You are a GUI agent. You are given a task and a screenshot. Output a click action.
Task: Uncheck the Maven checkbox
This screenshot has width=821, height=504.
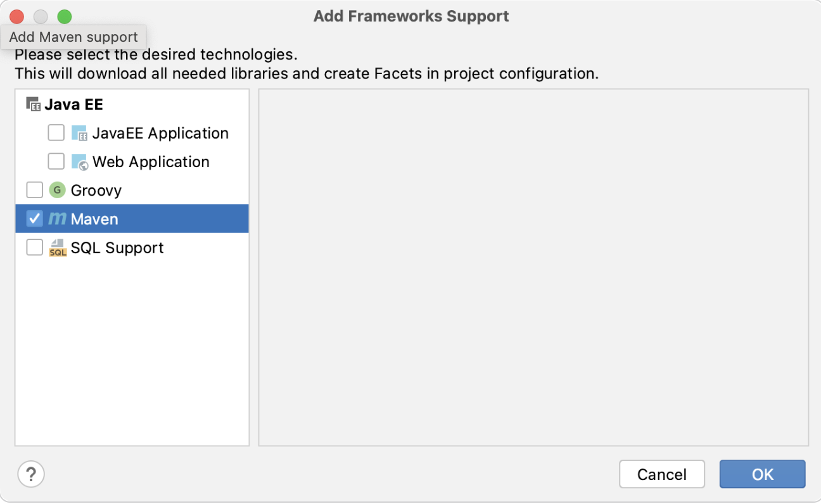pyautogui.click(x=35, y=218)
